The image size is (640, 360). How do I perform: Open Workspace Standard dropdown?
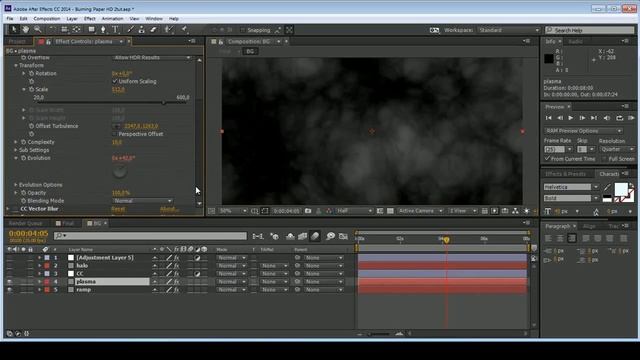point(509,30)
